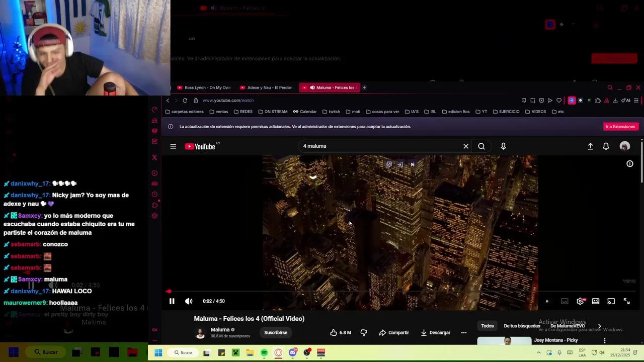Open the AI assistant toolbar icon

625,101
